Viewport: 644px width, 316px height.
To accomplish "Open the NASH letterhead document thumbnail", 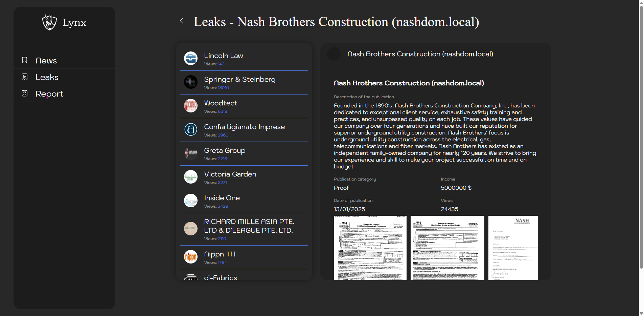I will pyautogui.click(x=513, y=248).
